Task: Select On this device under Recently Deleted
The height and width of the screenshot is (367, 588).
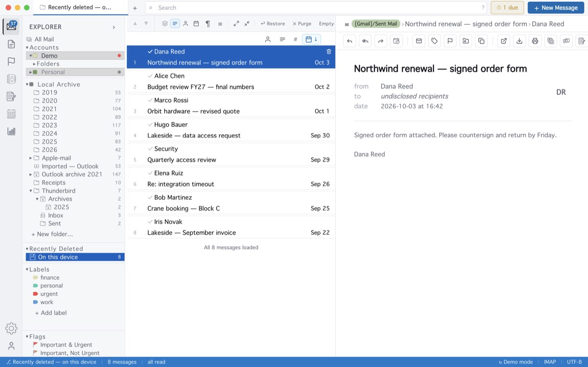Action: 75,257
